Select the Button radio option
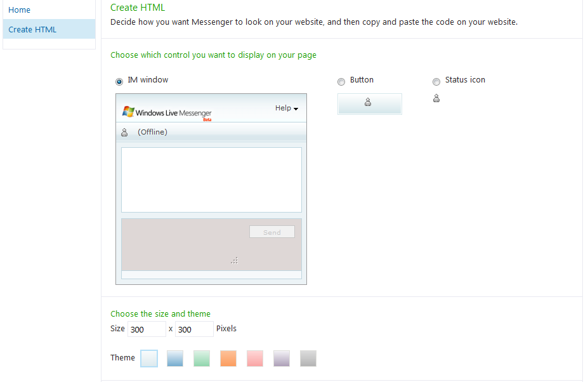This screenshot has width=588, height=382. tap(341, 81)
